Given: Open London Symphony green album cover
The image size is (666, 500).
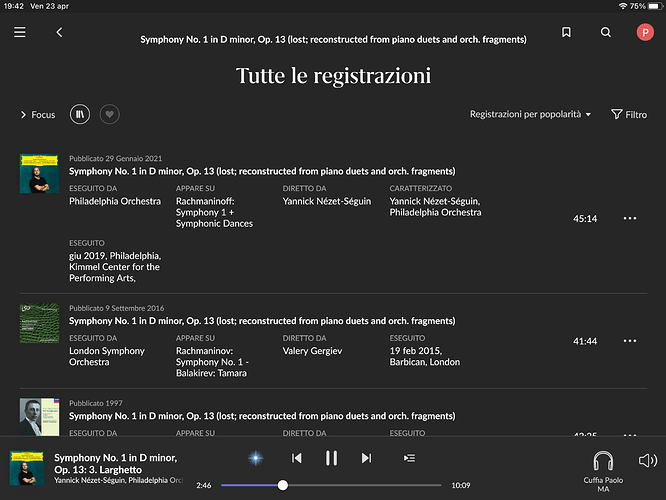Looking at the screenshot, I should (39, 323).
